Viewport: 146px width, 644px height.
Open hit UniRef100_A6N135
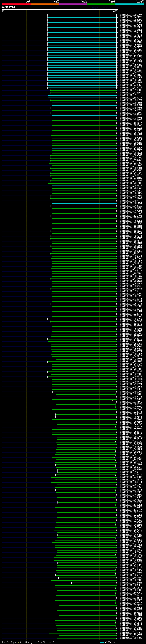[x=131, y=140]
